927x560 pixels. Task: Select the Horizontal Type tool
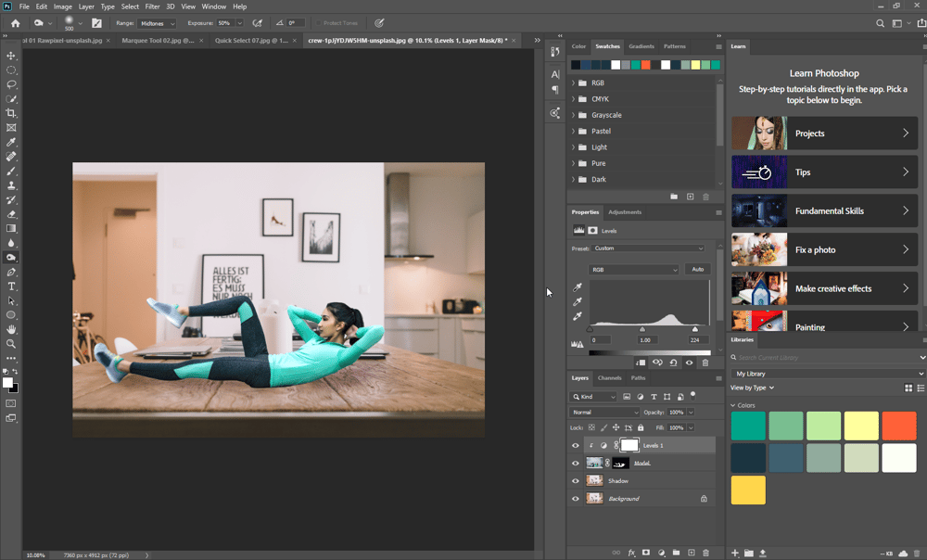pyautogui.click(x=12, y=286)
